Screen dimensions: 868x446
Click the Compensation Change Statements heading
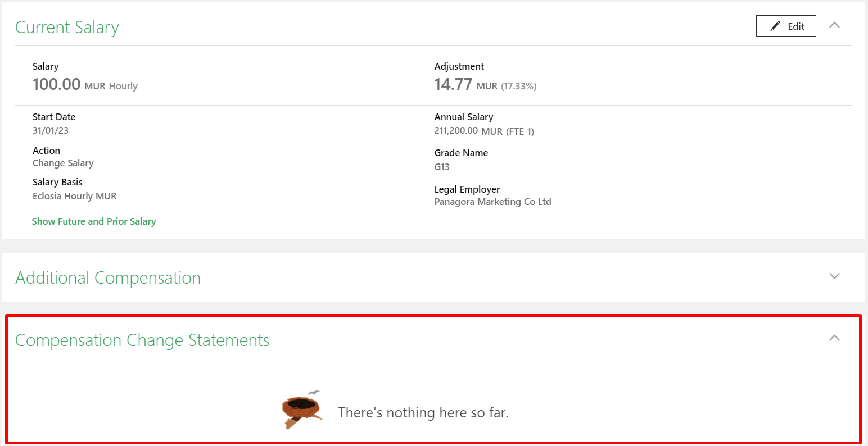(x=142, y=340)
